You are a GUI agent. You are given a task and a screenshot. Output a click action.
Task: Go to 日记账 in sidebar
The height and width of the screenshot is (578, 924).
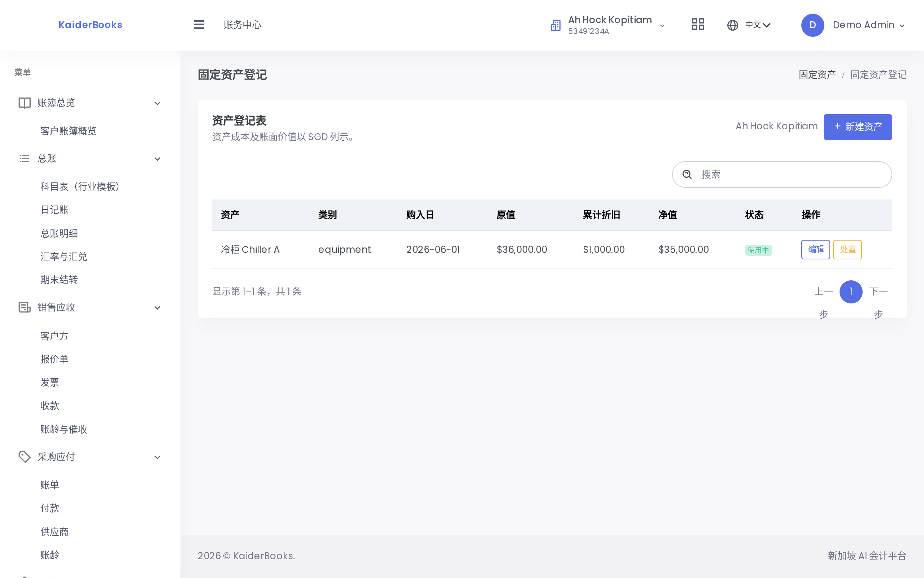tap(55, 210)
